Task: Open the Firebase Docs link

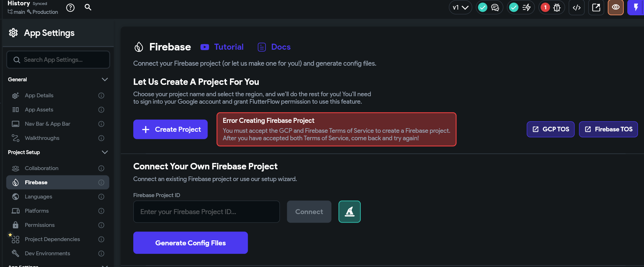Action: pyautogui.click(x=281, y=47)
